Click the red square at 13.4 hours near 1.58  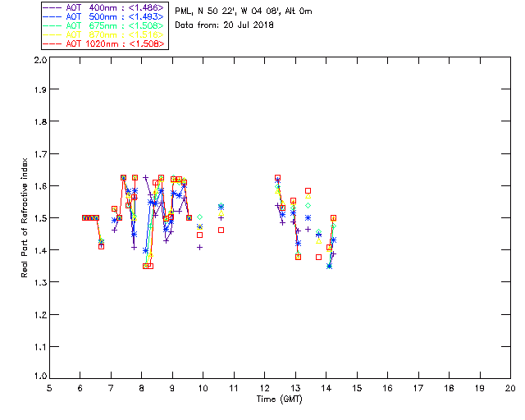[308, 191]
